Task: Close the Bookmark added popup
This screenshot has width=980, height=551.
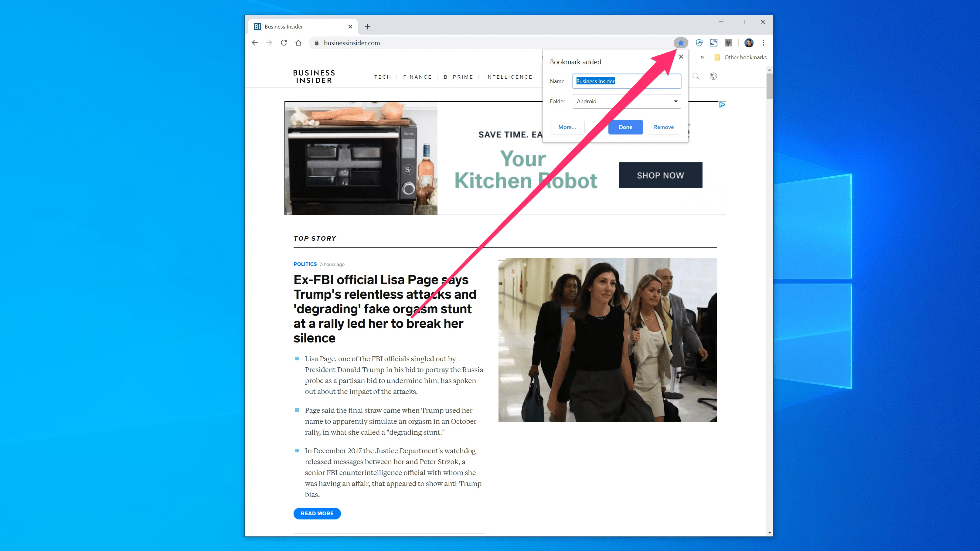Action: point(681,57)
